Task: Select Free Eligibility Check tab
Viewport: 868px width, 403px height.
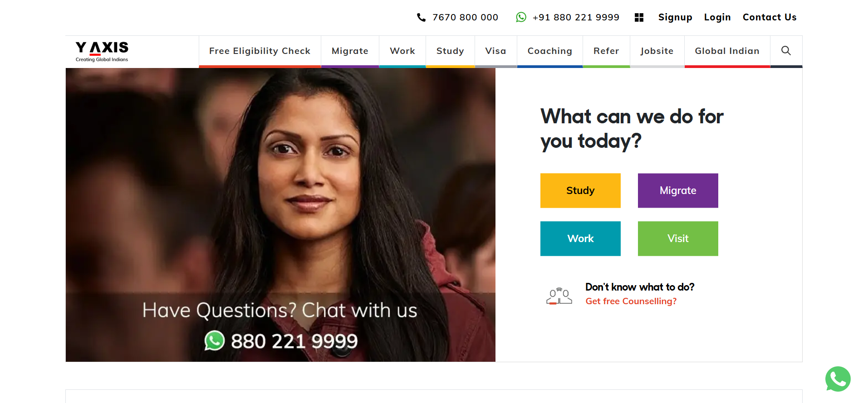Action: tap(260, 51)
